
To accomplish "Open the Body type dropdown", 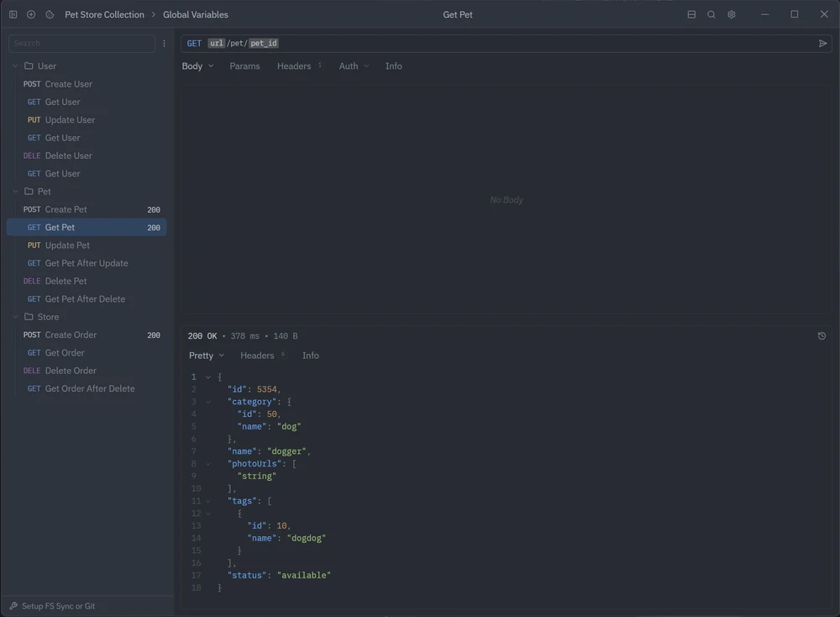I will (197, 66).
